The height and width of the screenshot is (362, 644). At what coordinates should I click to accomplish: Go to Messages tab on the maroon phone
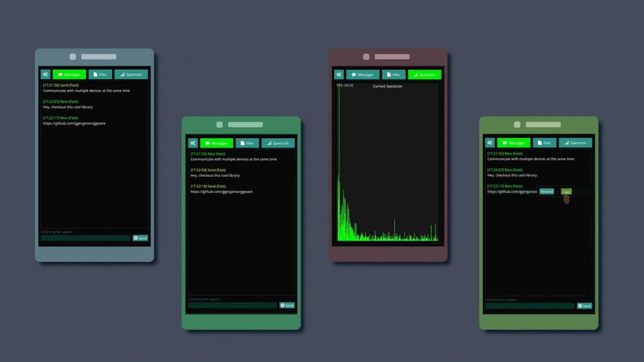(x=363, y=74)
